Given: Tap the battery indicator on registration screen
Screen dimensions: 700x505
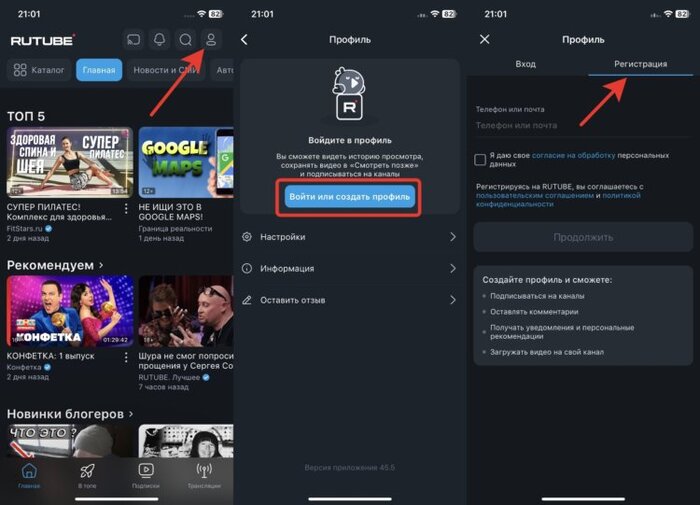Looking at the screenshot, I should [682, 14].
